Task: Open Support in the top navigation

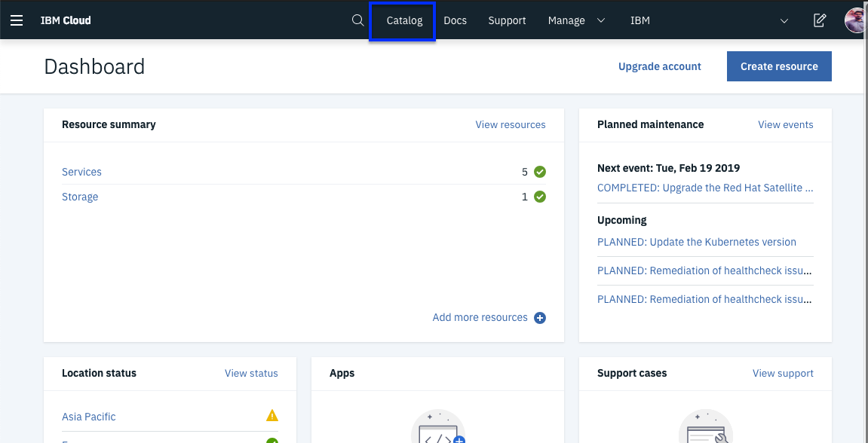Action: 507,20
